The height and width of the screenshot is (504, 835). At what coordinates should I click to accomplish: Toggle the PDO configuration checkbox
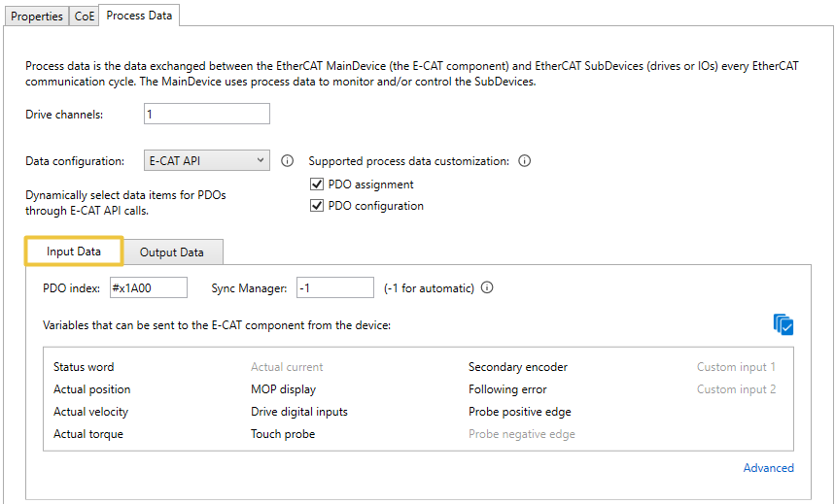tap(316, 206)
